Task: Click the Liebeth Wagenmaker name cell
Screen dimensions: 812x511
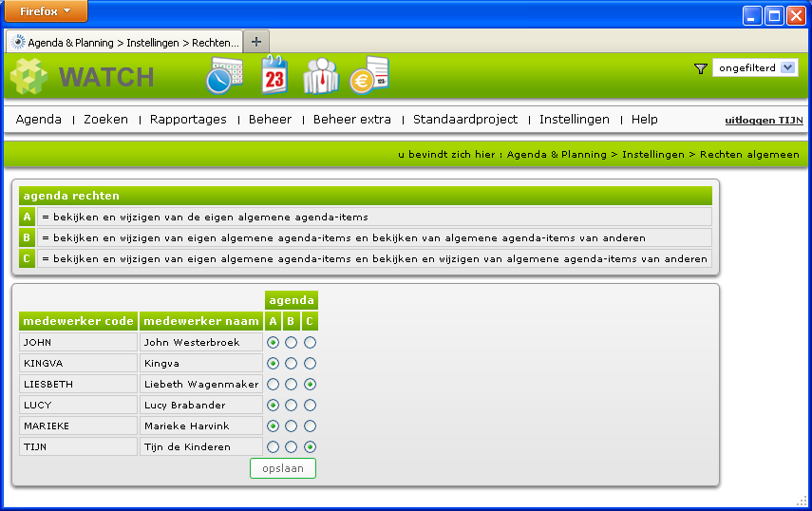Action: click(201, 384)
